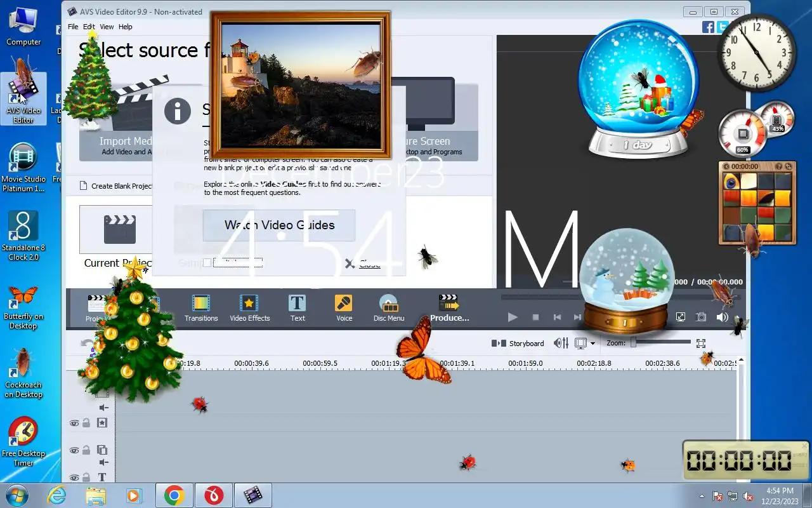Tick the checkbox in the start dialog

(x=207, y=263)
